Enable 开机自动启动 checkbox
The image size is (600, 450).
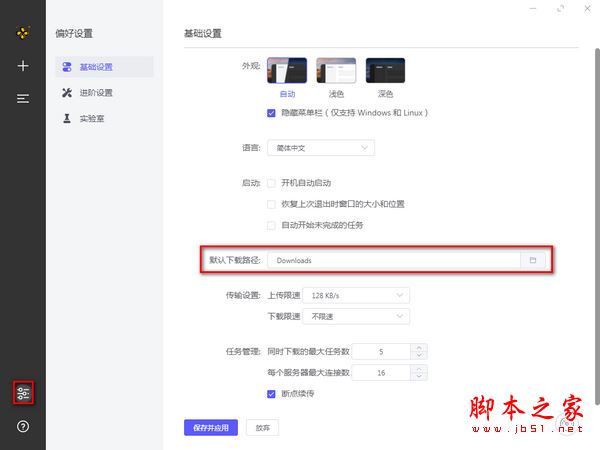pos(271,183)
